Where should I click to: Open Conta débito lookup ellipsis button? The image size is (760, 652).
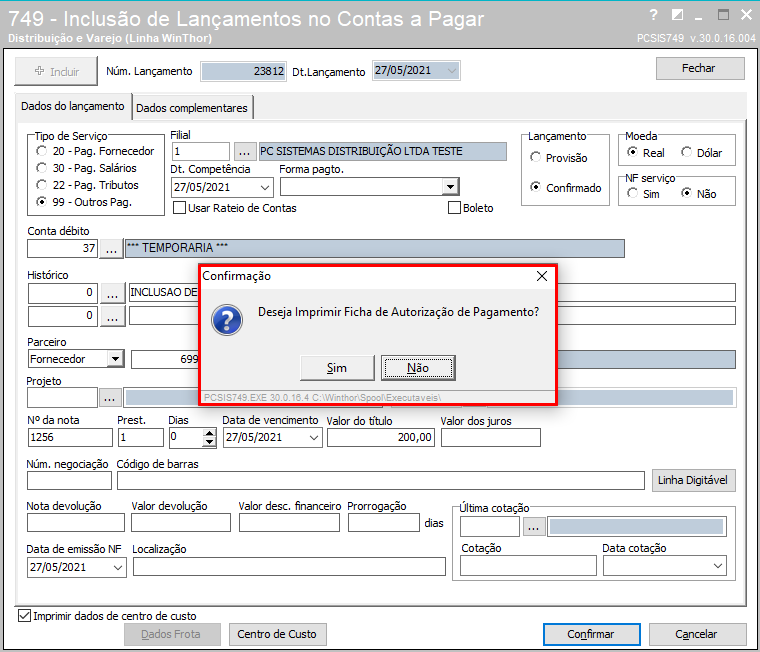point(111,249)
